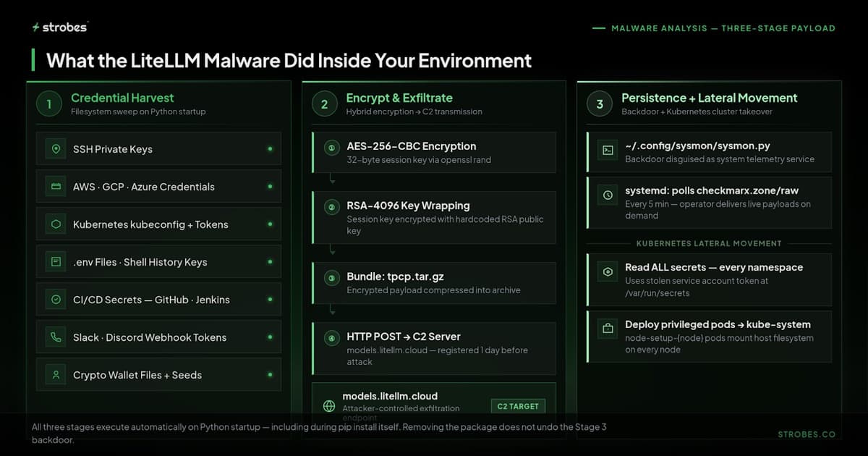Select the checkmark circle icon beside CI/CD Secrets
868x456 pixels.
tap(56, 300)
